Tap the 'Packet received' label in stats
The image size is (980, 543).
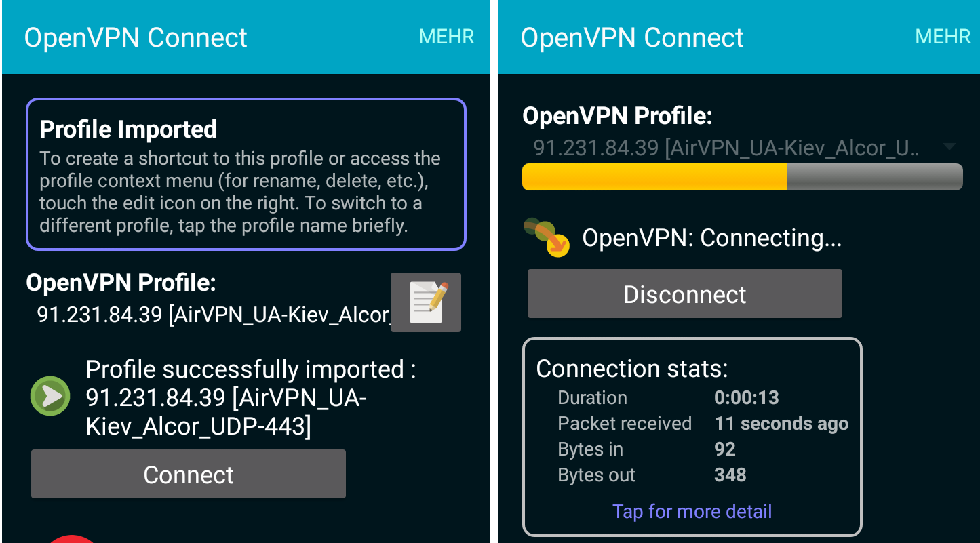pos(625,424)
